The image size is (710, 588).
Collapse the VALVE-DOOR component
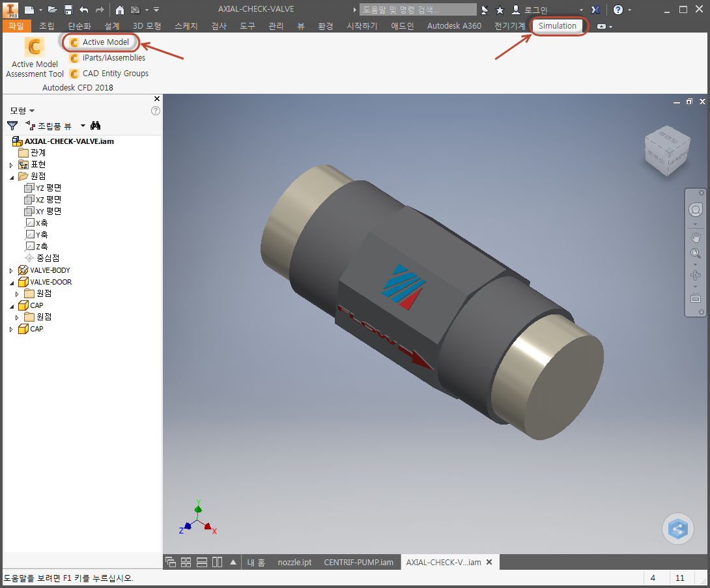(11, 283)
